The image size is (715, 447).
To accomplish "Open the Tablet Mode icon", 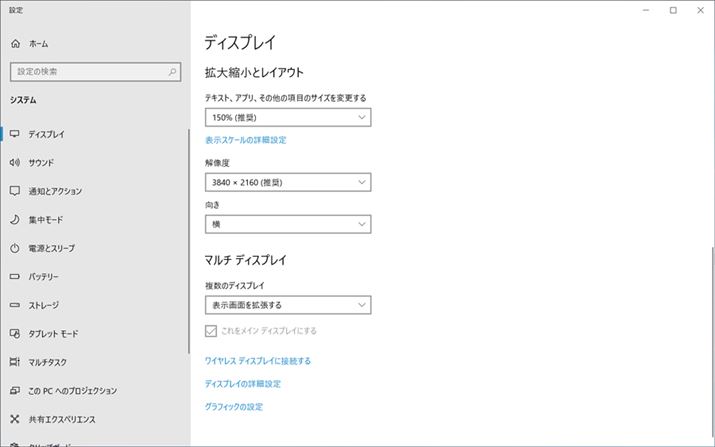I will 15,333.
